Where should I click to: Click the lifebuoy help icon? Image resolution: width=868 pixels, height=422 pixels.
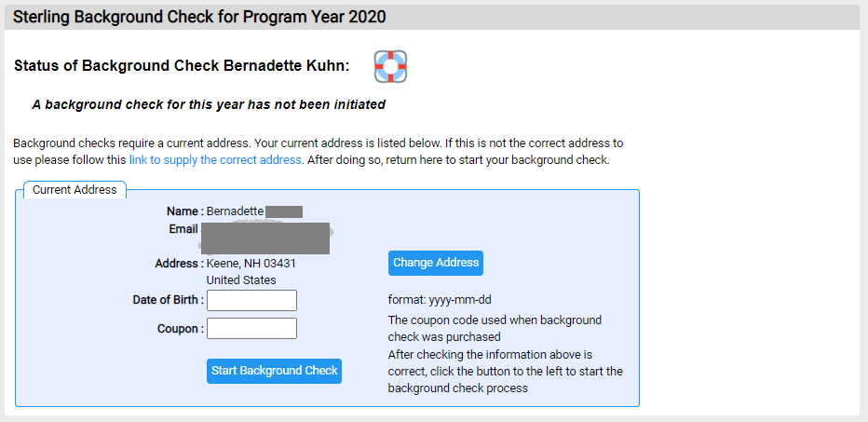point(390,66)
